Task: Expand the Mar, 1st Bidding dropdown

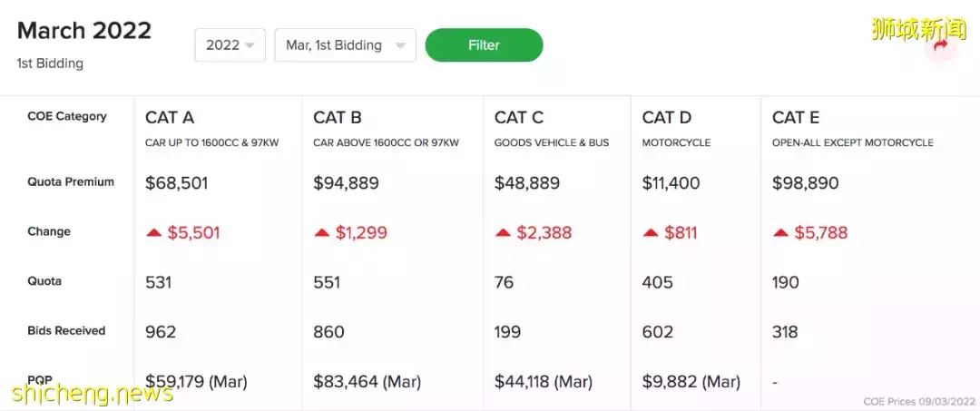Action: (x=345, y=45)
